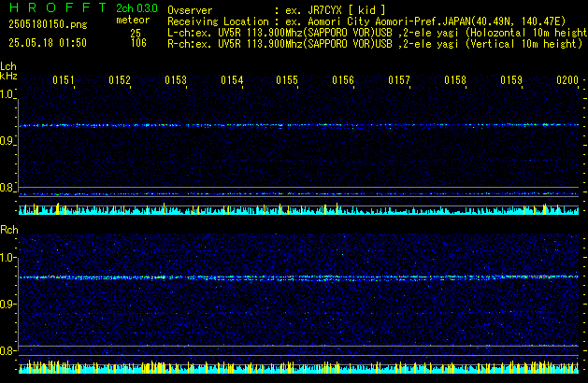
Task: Click the value '106' under meteor
Action: (x=138, y=43)
